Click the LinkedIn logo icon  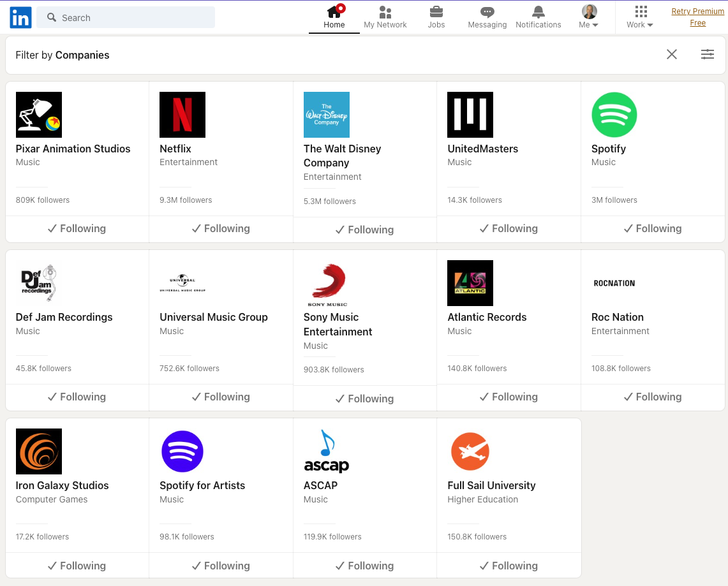coord(20,18)
